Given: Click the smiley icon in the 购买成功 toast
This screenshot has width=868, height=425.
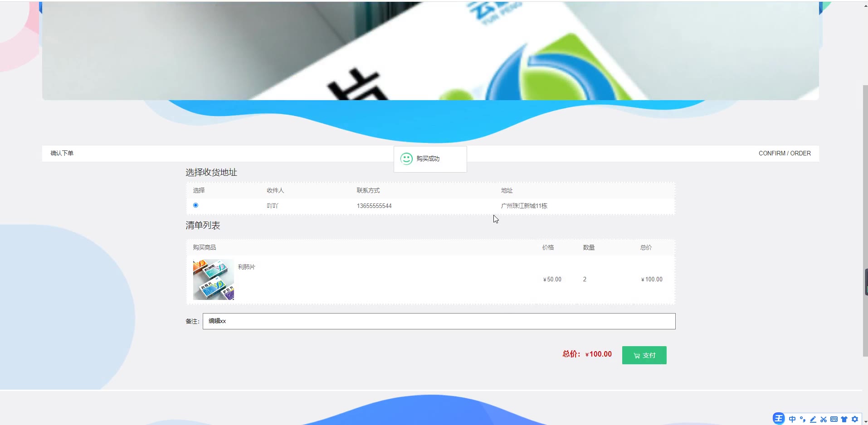Looking at the screenshot, I should (x=406, y=159).
